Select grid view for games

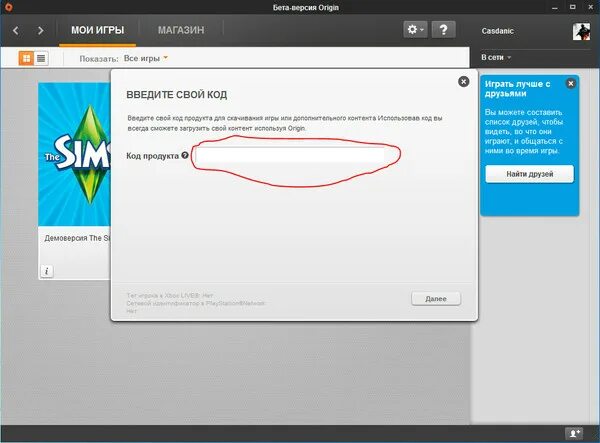tap(26, 58)
